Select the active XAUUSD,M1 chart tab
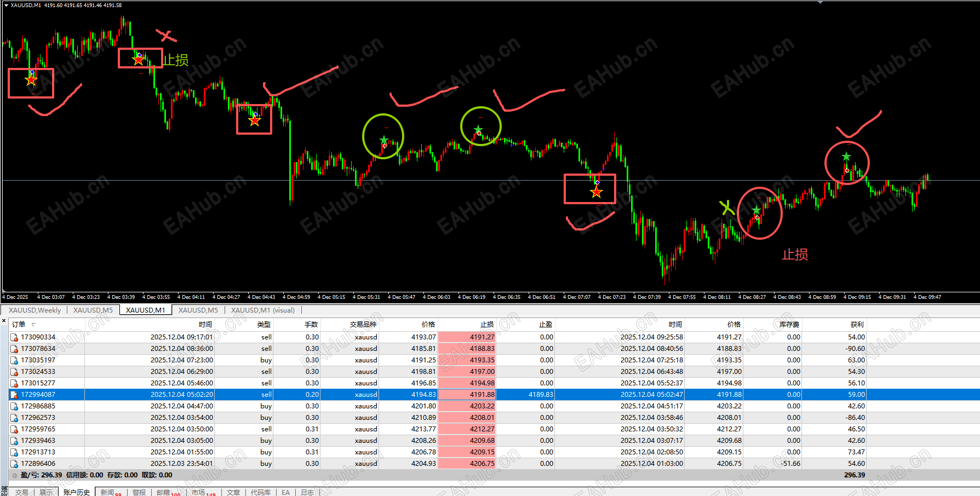Viewport: 980px width, 496px height. click(x=145, y=310)
